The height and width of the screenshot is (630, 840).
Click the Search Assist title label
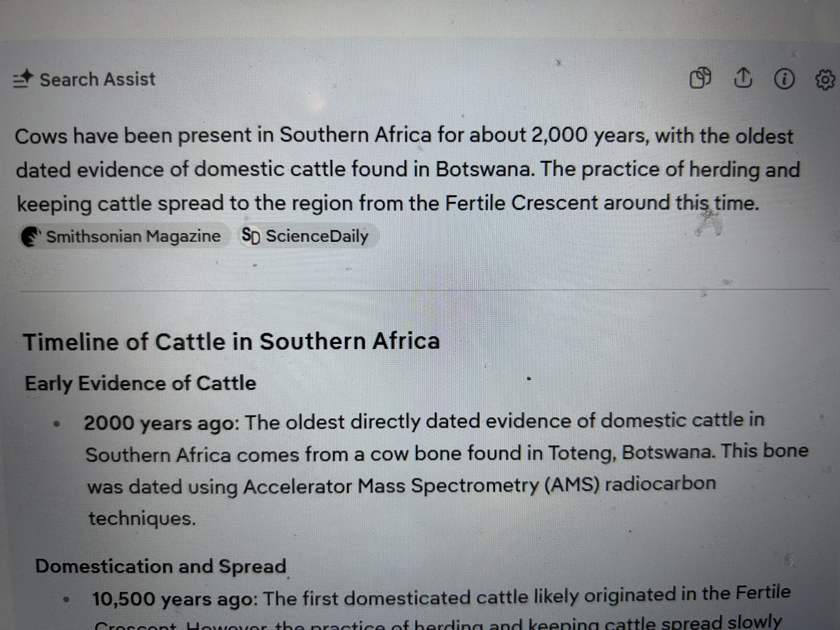(x=97, y=80)
